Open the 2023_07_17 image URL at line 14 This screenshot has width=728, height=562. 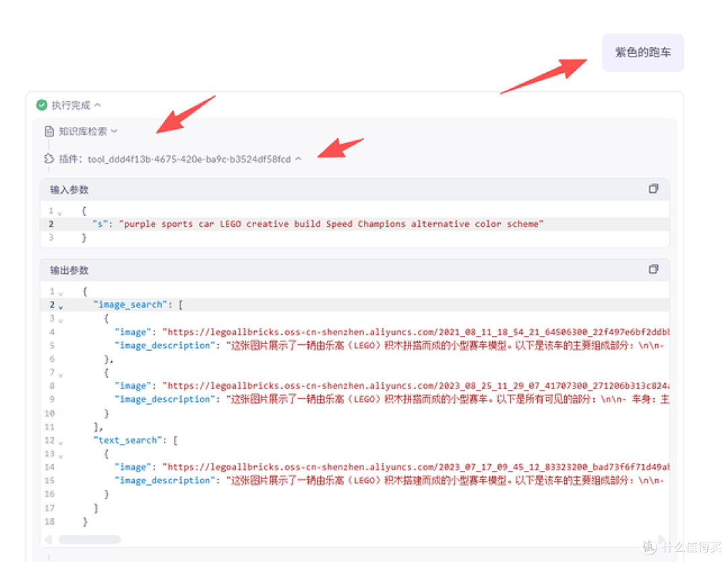pos(415,467)
